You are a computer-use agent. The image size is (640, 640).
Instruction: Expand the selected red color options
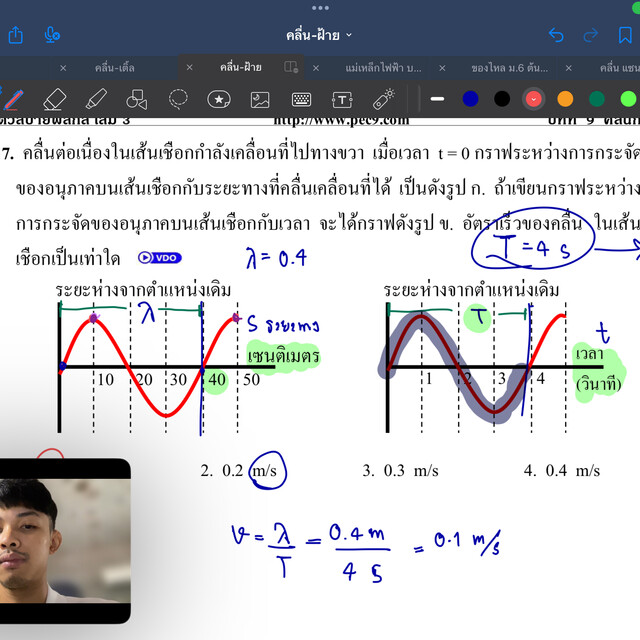533,99
